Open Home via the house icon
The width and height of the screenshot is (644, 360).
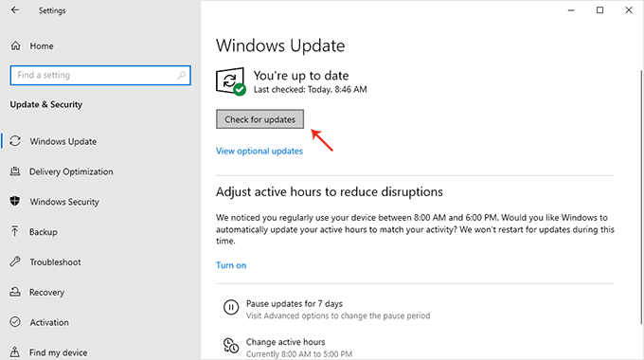coord(15,45)
